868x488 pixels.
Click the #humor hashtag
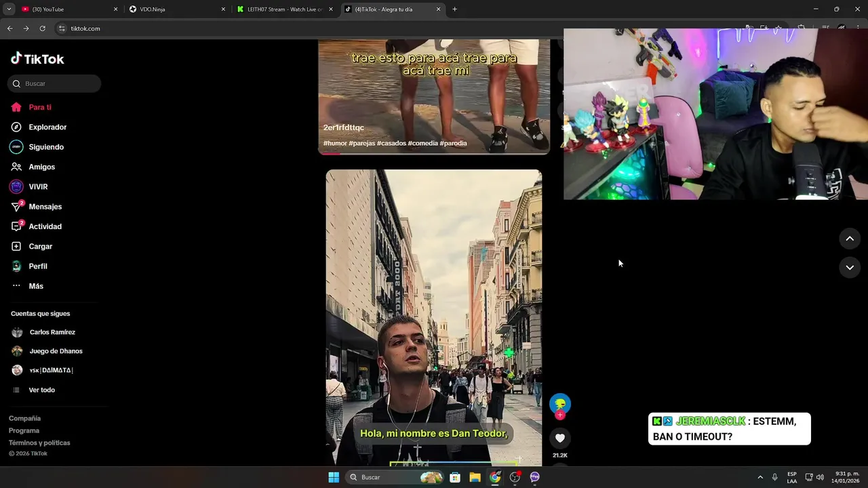pyautogui.click(x=335, y=143)
